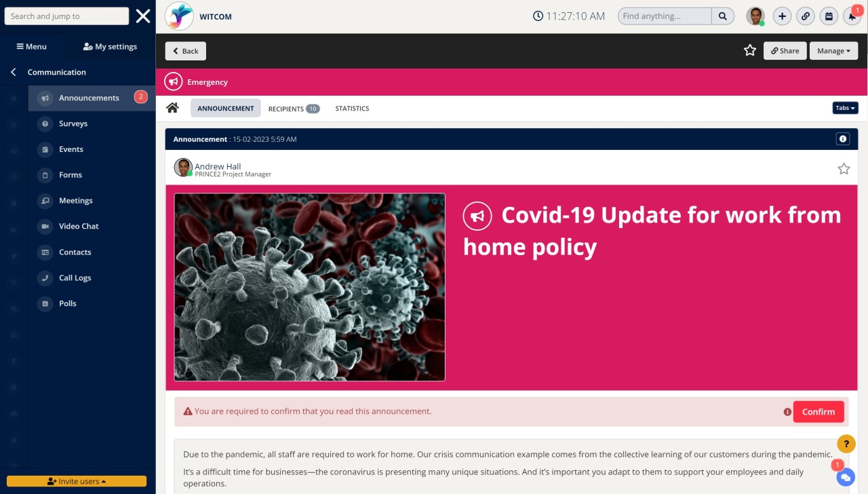Open the help question mark bubble
The width and height of the screenshot is (868, 494).
point(846,444)
